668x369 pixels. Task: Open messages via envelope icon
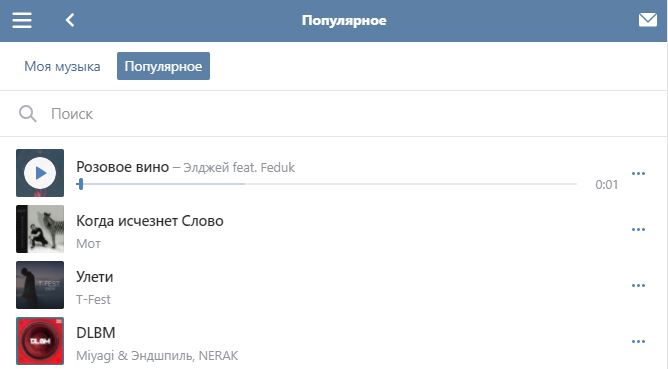coord(648,20)
